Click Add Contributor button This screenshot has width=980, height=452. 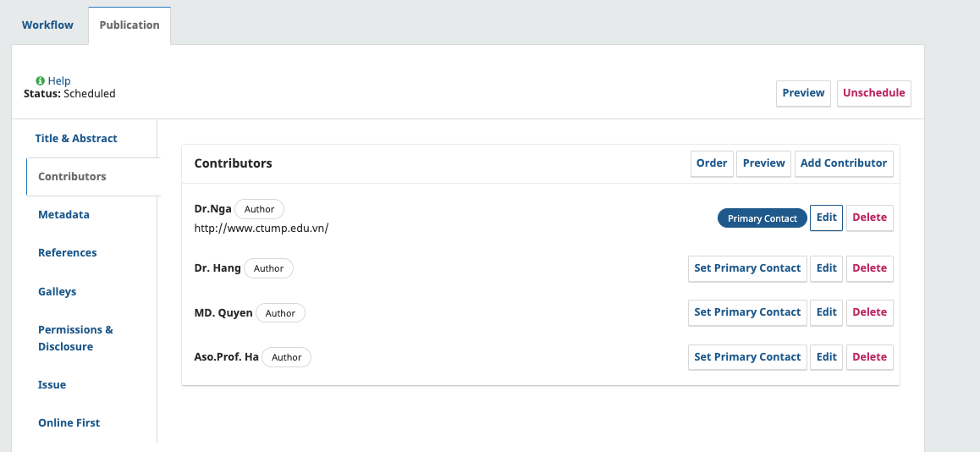[x=843, y=163]
